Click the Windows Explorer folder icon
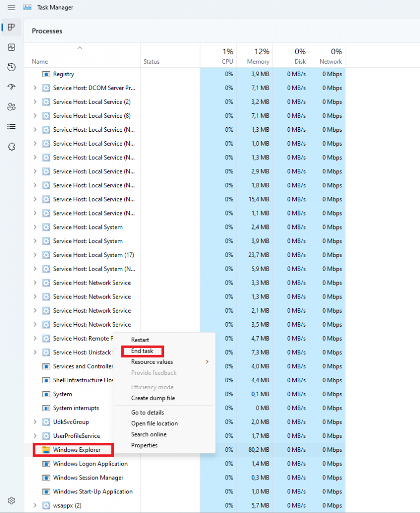The height and width of the screenshot is (513, 420). [46, 450]
